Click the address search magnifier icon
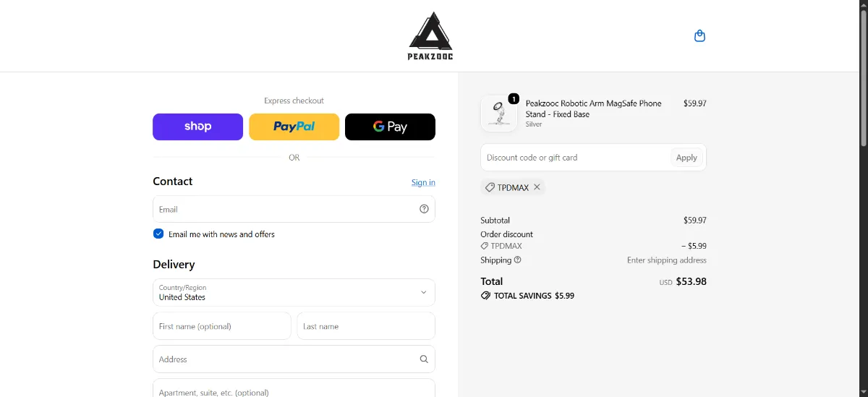The width and height of the screenshot is (868, 397). (424, 359)
